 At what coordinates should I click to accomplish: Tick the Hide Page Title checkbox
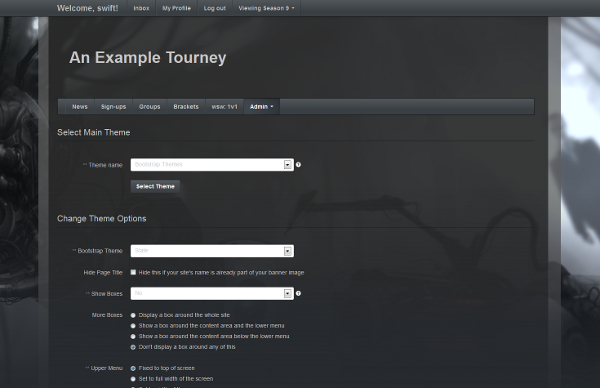[x=133, y=272]
